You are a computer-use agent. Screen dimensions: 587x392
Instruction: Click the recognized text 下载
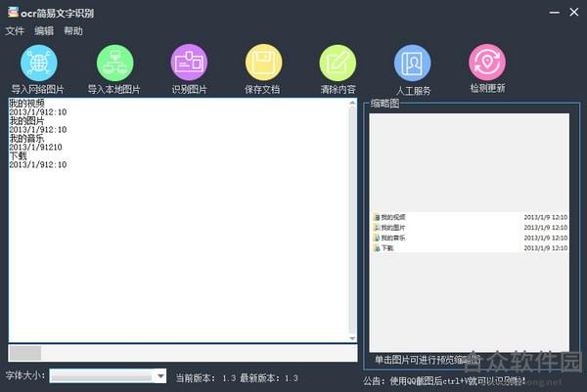click(18, 155)
